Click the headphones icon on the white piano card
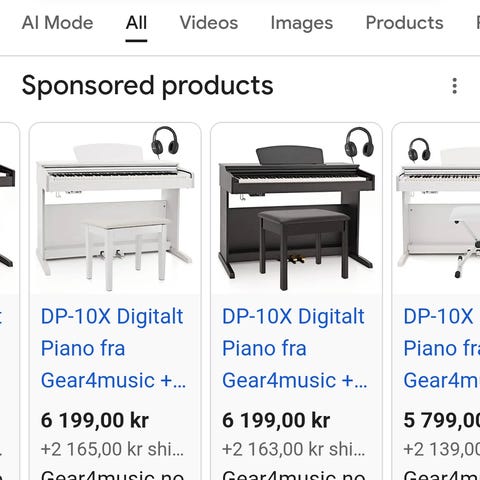This screenshot has width=480, height=480. (x=165, y=141)
